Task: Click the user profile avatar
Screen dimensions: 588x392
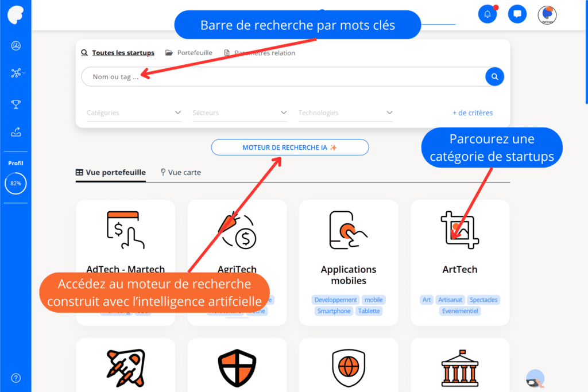Action: pyautogui.click(x=547, y=15)
